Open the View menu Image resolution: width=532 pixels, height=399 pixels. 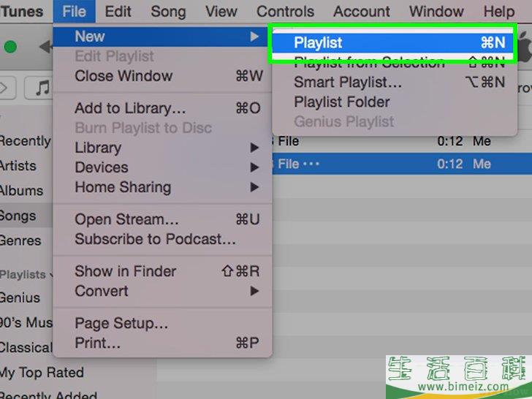(x=221, y=12)
